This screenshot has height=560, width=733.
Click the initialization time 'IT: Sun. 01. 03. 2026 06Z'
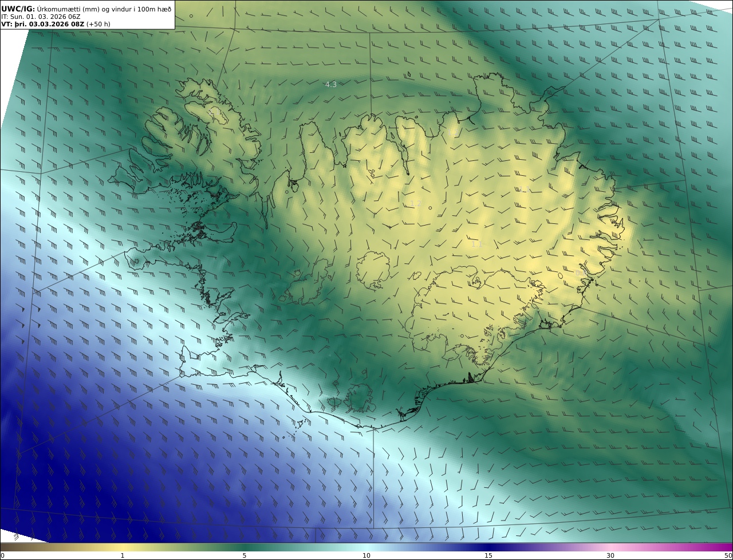pyautogui.click(x=41, y=17)
